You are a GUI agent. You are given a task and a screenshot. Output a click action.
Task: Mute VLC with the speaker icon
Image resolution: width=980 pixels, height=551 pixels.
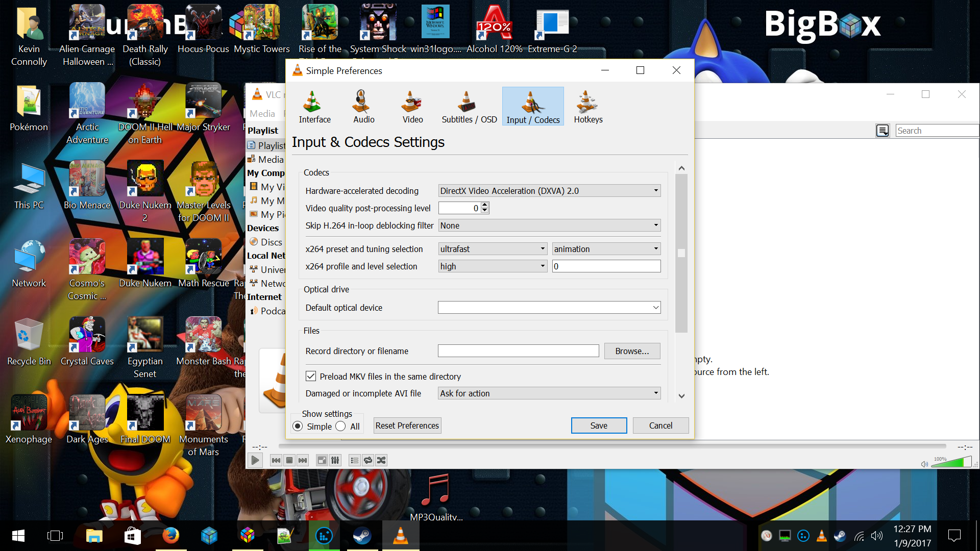(x=924, y=464)
